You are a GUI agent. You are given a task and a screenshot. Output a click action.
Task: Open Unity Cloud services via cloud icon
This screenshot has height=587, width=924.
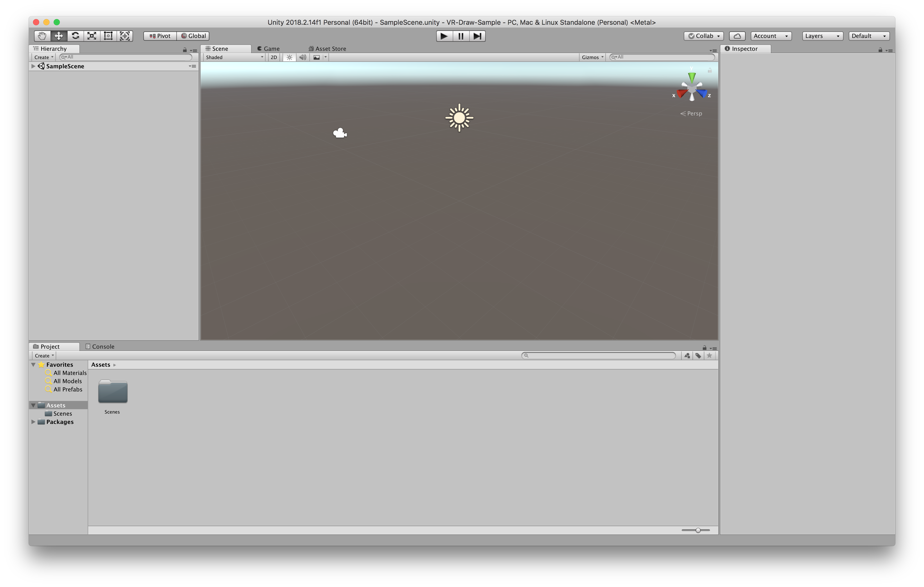(737, 36)
